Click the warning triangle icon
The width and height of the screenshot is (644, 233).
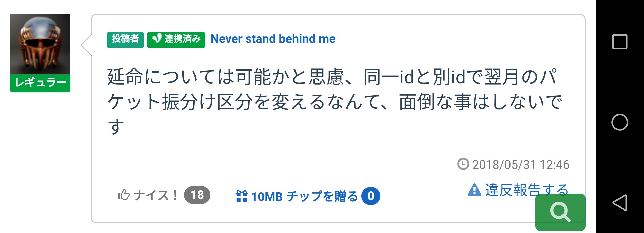click(x=474, y=190)
